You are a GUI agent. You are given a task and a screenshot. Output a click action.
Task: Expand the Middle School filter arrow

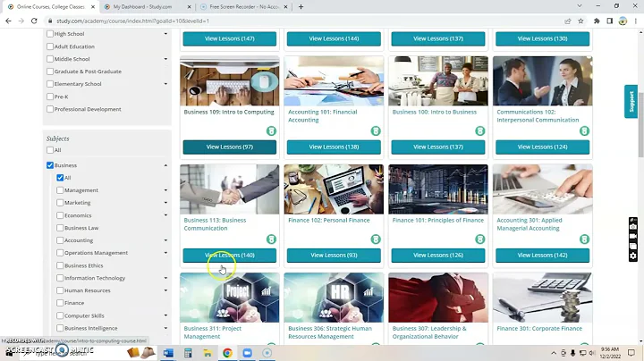point(165,59)
